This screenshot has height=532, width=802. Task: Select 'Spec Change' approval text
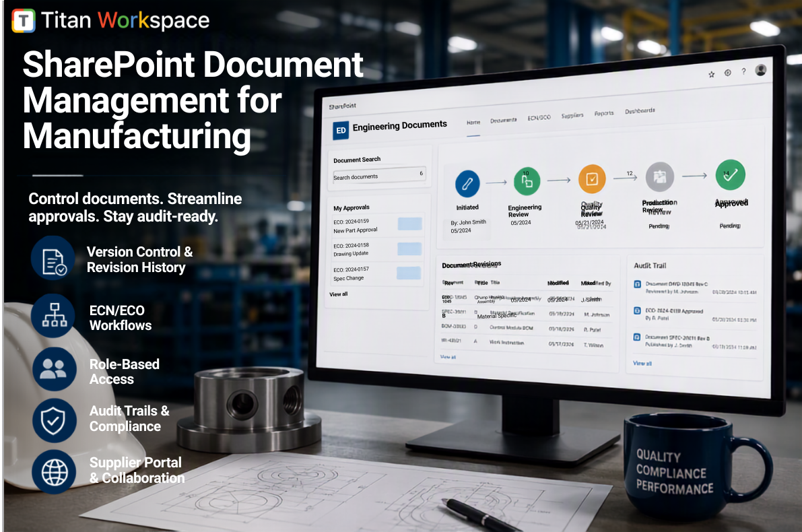coord(348,278)
